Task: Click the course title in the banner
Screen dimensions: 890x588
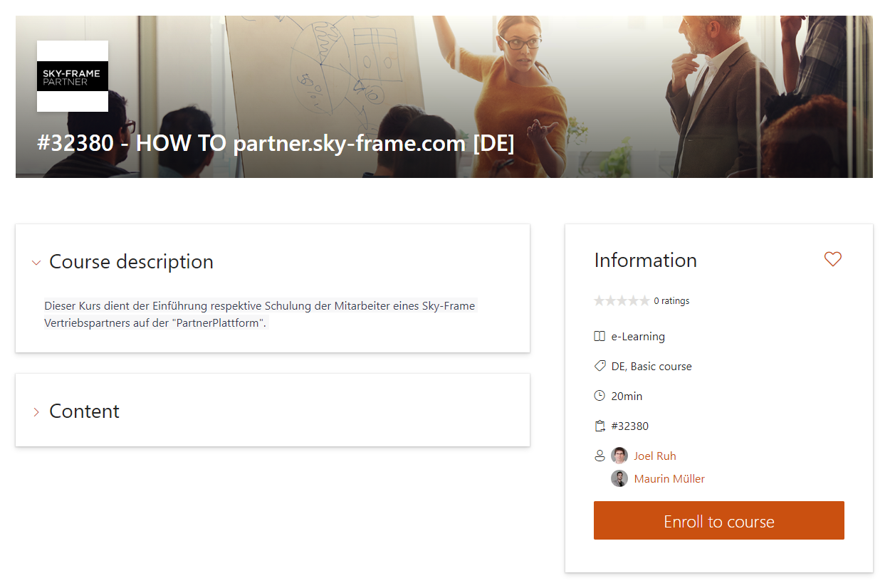Action: pyautogui.click(x=276, y=143)
